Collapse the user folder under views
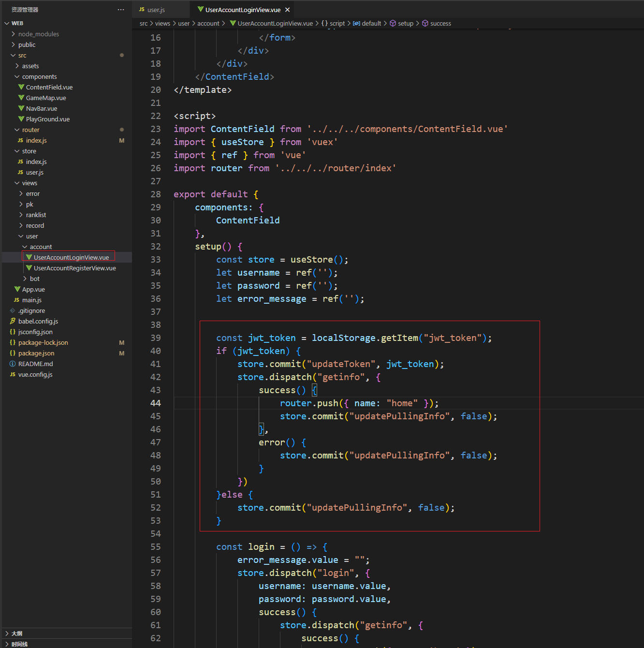Image resolution: width=644 pixels, height=648 pixels. click(66, 236)
